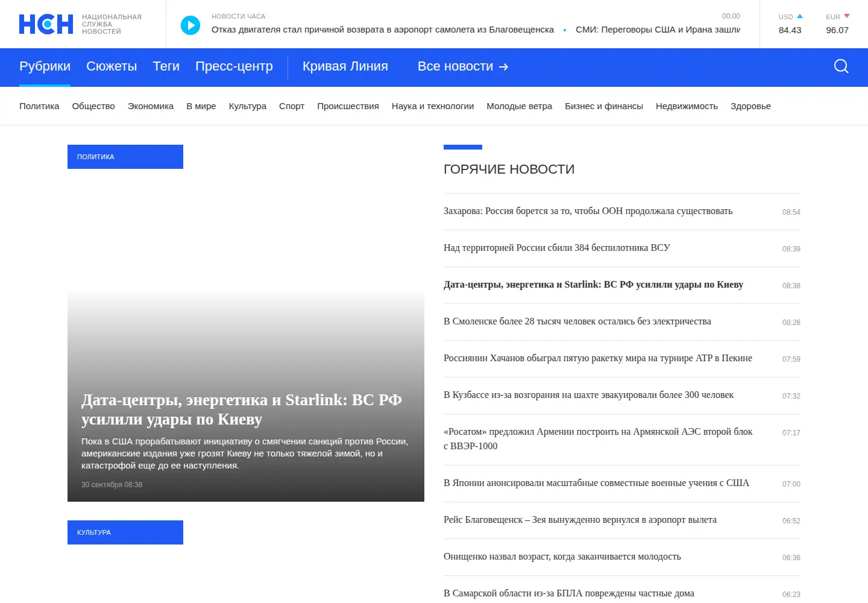The height and width of the screenshot is (603, 868).
Task: Open the ticker headline about Благовещенск plane engine
Action: pyautogui.click(x=383, y=30)
